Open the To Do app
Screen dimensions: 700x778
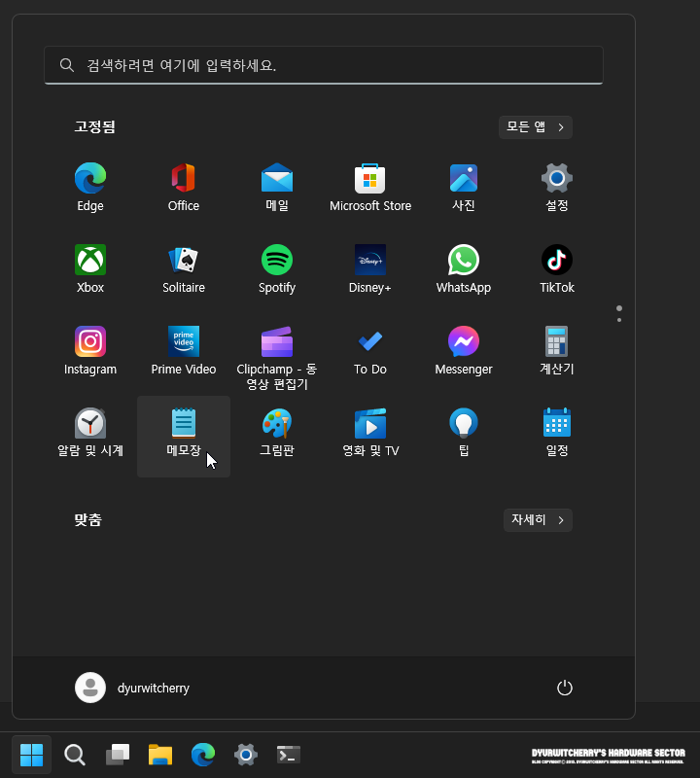(x=370, y=351)
